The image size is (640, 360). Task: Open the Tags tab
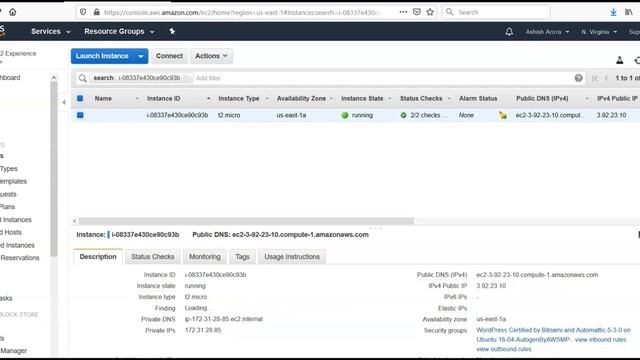click(242, 256)
